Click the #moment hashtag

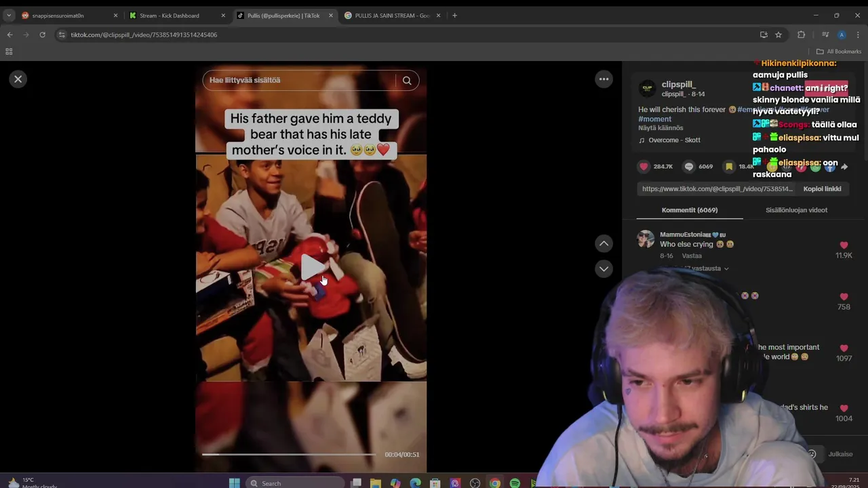654,119
